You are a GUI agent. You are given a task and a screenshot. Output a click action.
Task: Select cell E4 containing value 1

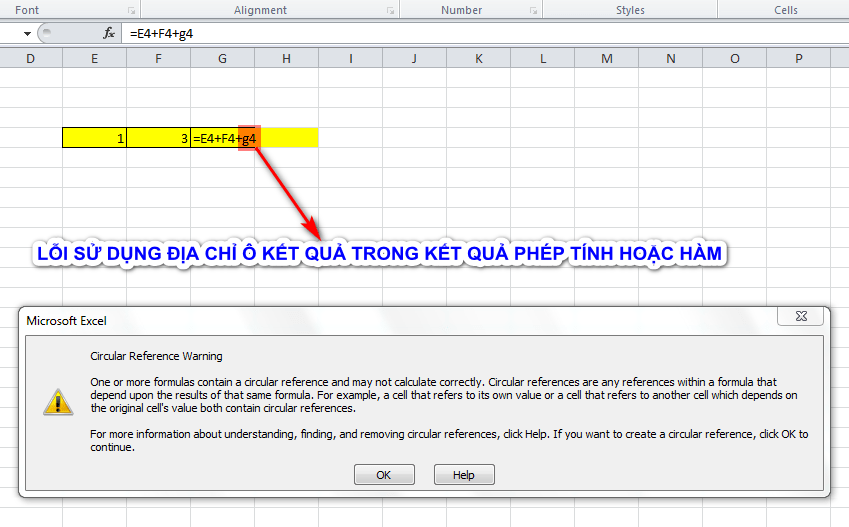(x=94, y=138)
